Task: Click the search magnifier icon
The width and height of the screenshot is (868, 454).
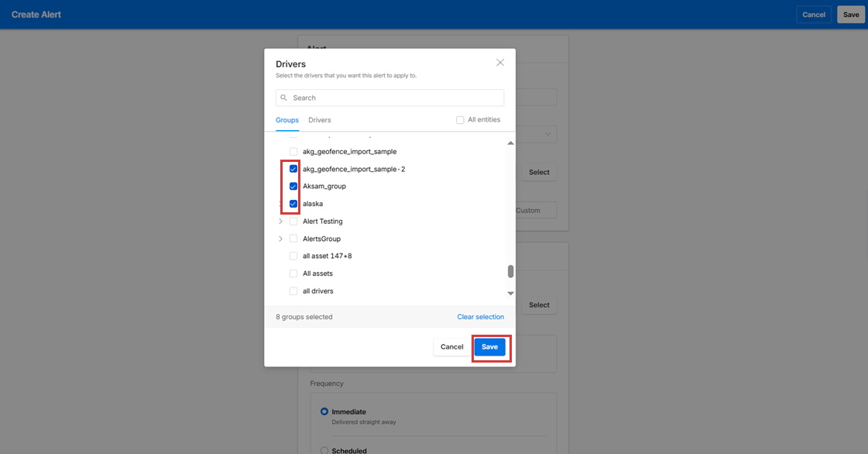Action: tap(284, 98)
